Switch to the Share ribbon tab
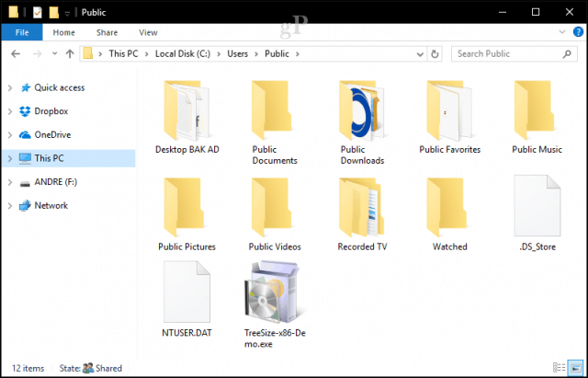Screen dimensions: 588x378 [x=107, y=32]
